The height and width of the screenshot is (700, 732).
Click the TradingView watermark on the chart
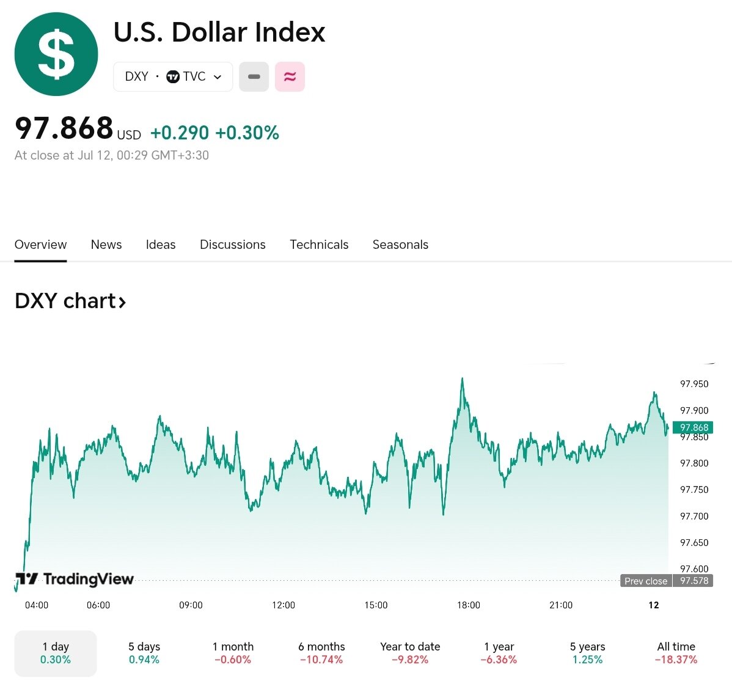point(74,579)
